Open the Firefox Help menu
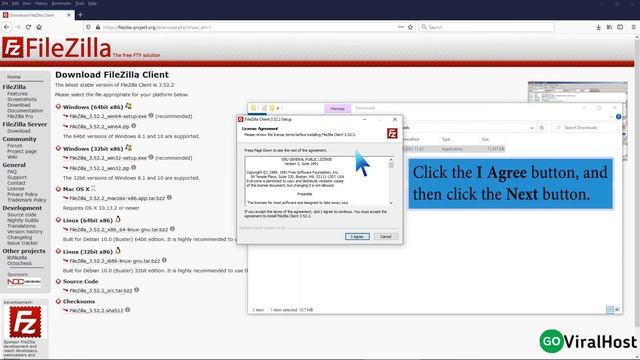Image resolution: width=640 pixels, height=360 pixels. [93, 3]
